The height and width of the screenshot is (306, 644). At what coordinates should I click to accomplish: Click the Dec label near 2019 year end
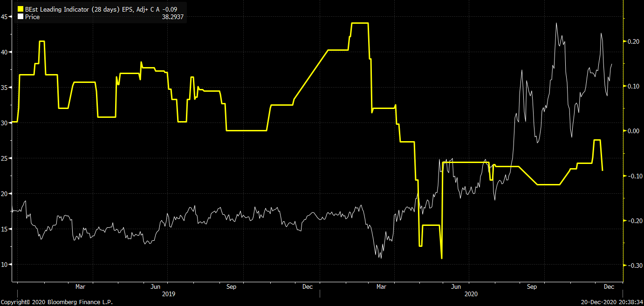click(x=308, y=286)
